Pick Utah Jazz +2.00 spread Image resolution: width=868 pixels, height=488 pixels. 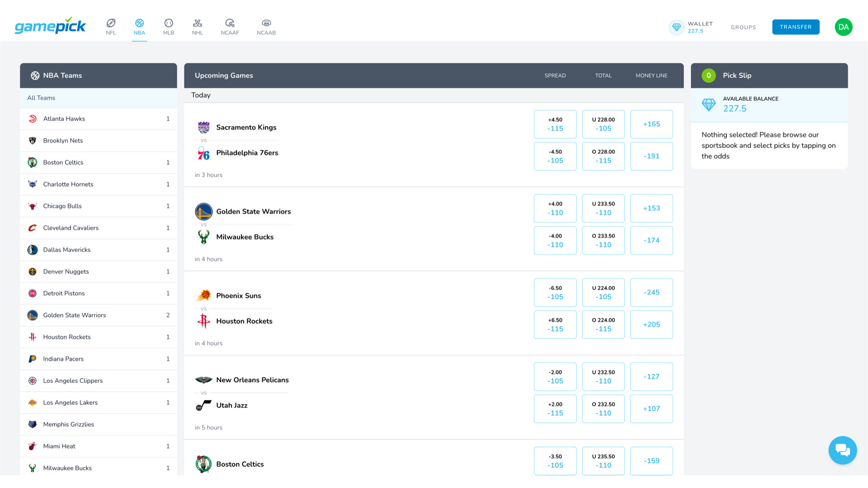555,409
